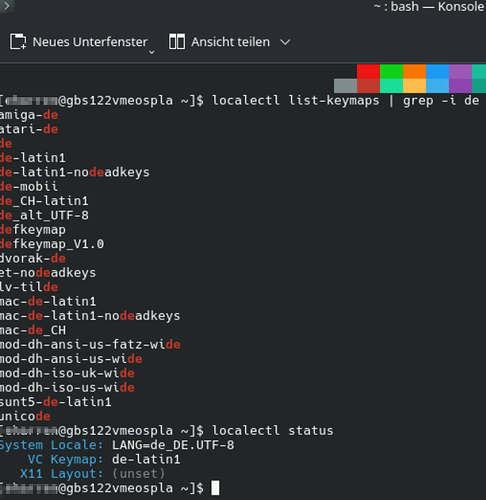Click the New Tab icon beside Neues Unterfenster
The height and width of the screenshot is (500, 486).
point(18,42)
